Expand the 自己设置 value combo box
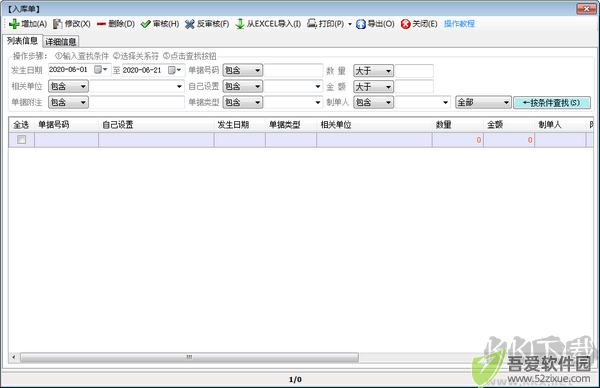Image resolution: width=600 pixels, height=388 pixels. coord(318,86)
